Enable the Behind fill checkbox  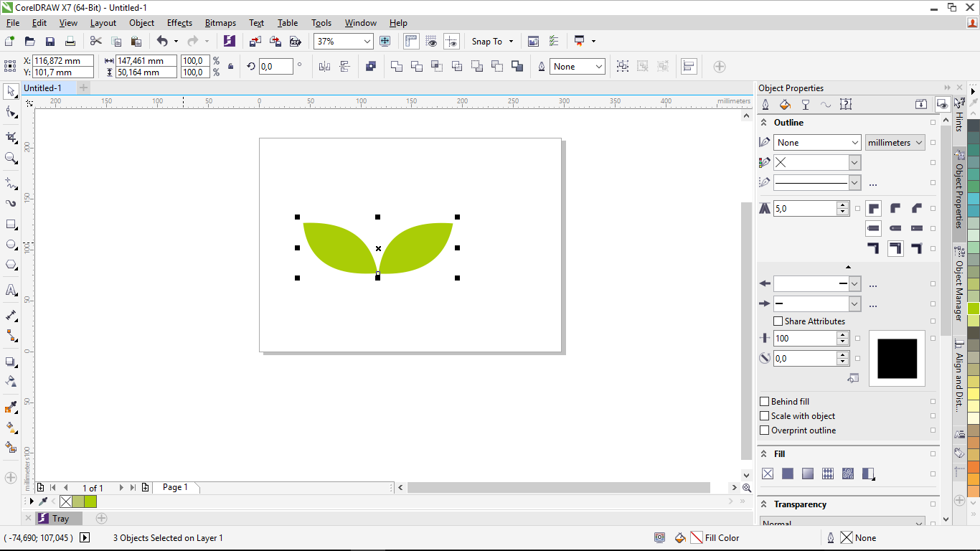(765, 402)
